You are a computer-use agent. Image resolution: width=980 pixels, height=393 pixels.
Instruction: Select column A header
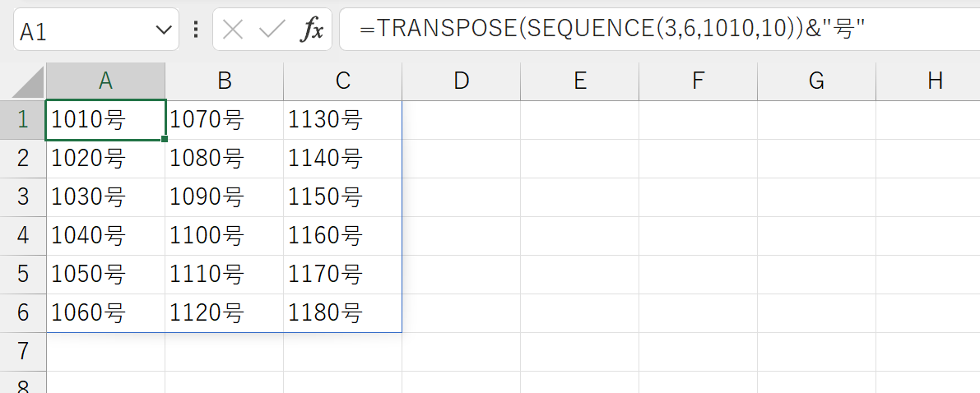[x=105, y=81]
